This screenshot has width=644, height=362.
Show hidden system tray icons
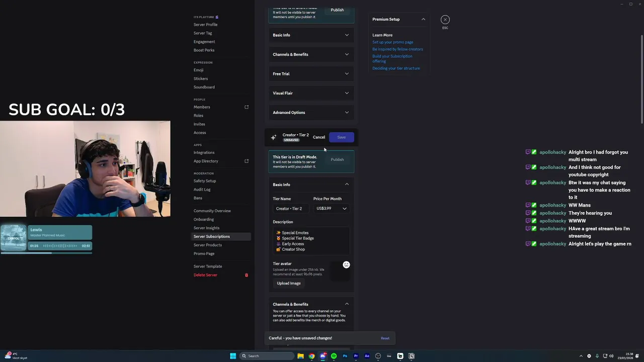[x=581, y=356]
